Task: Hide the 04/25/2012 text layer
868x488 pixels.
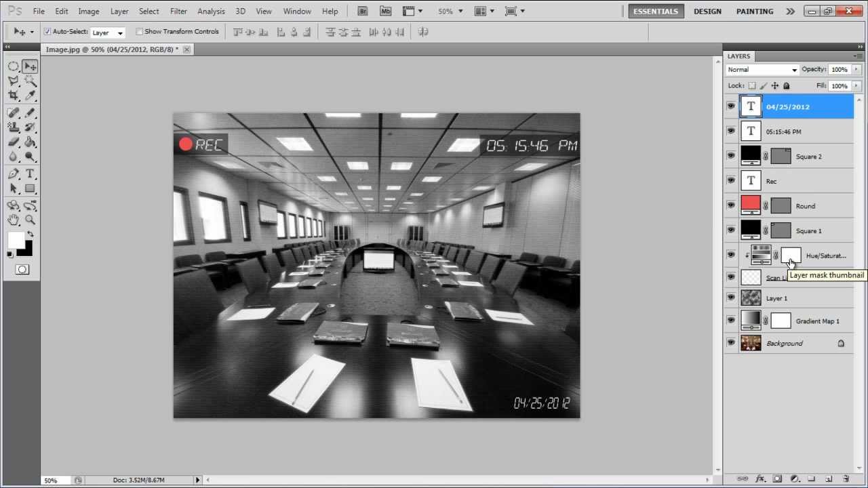Action: pos(731,106)
